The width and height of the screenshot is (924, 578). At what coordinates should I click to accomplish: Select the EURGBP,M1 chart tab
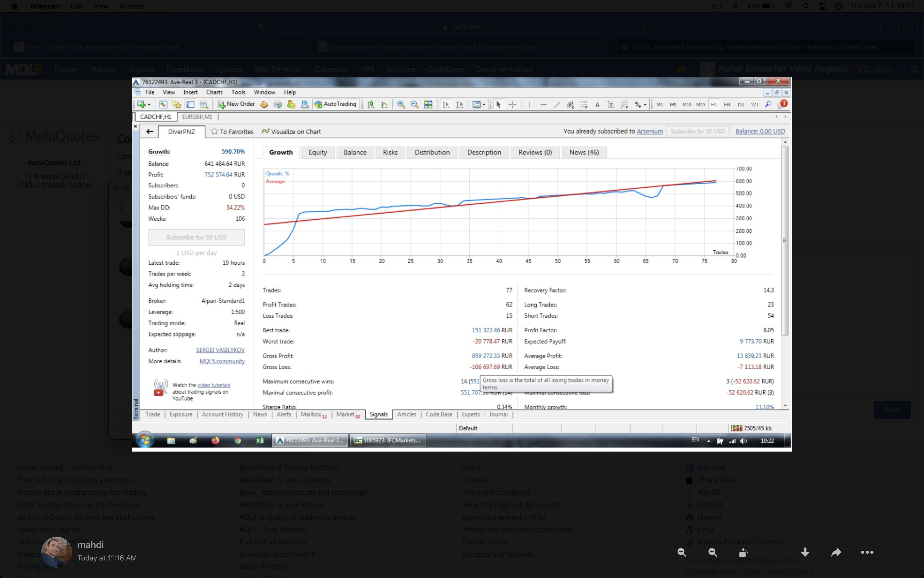click(197, 117)
